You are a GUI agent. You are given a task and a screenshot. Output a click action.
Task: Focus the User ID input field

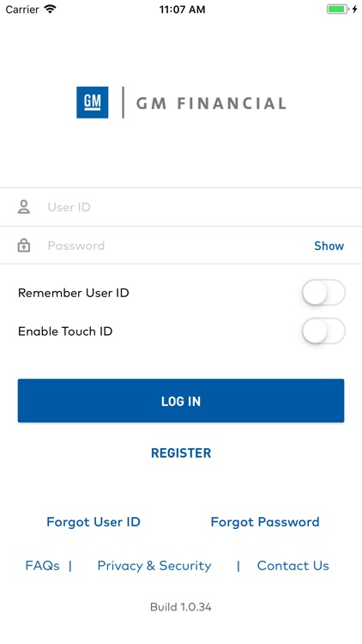point(181,207)
